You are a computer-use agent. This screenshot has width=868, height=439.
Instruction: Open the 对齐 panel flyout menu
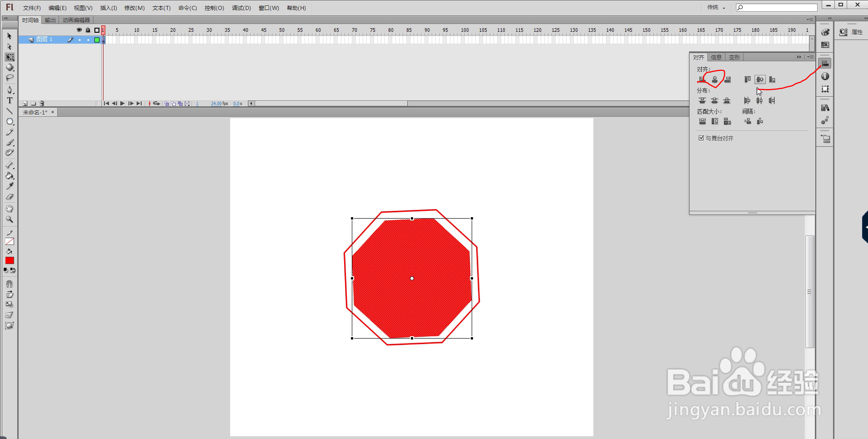[x=811, y=57]
